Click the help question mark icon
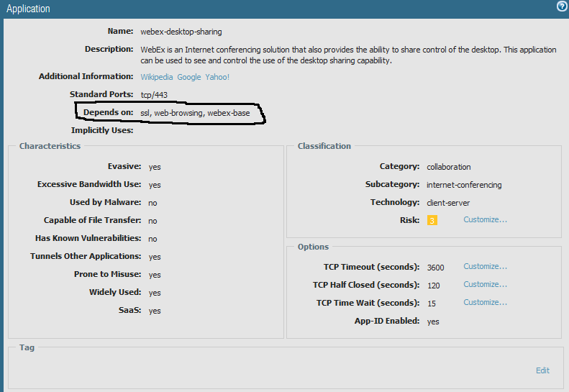Screen dimensions: 569x392 [x=562, y=6]
